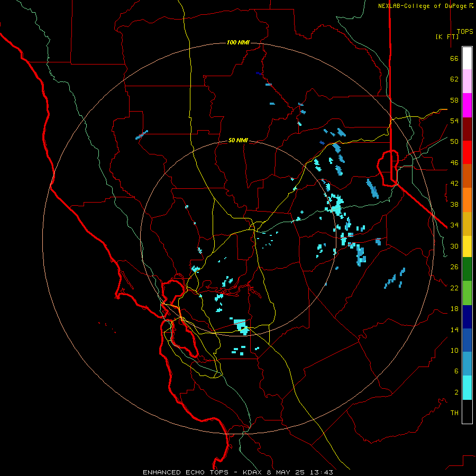Viewport: 476px width, 476px height.
Task: Select the light green legend swatch
Action: click(x=467, y=293)
